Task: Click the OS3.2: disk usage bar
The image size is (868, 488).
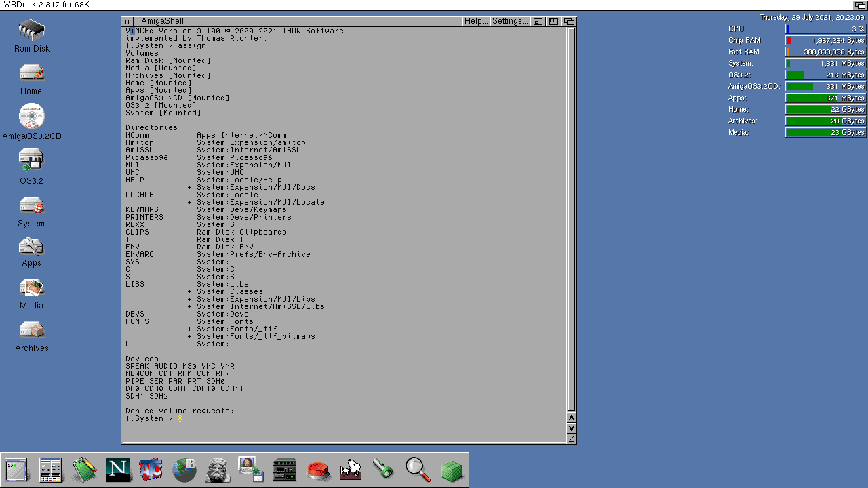Action: pyautogui.click(x=825, y=75)
